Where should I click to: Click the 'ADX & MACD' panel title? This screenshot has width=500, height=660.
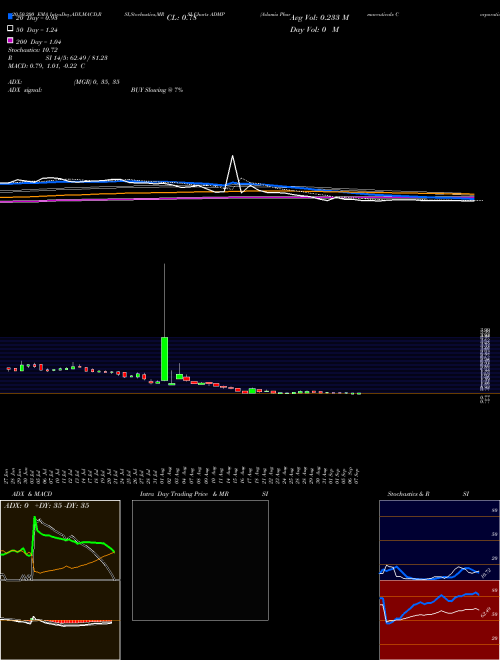click(x=32, y=494)
